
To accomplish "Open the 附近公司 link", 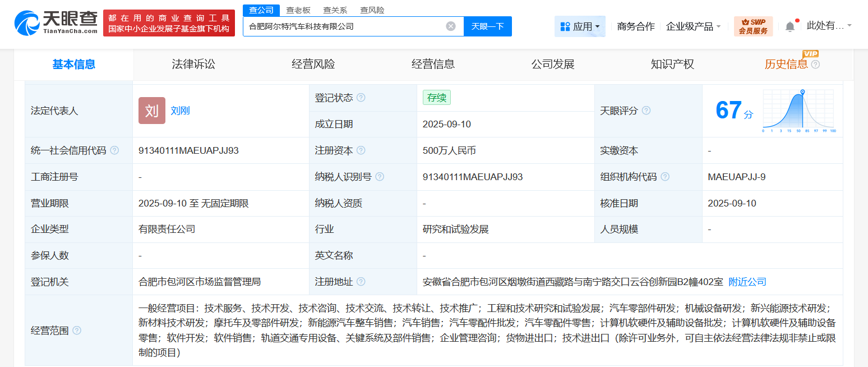I will pos(746,282).
